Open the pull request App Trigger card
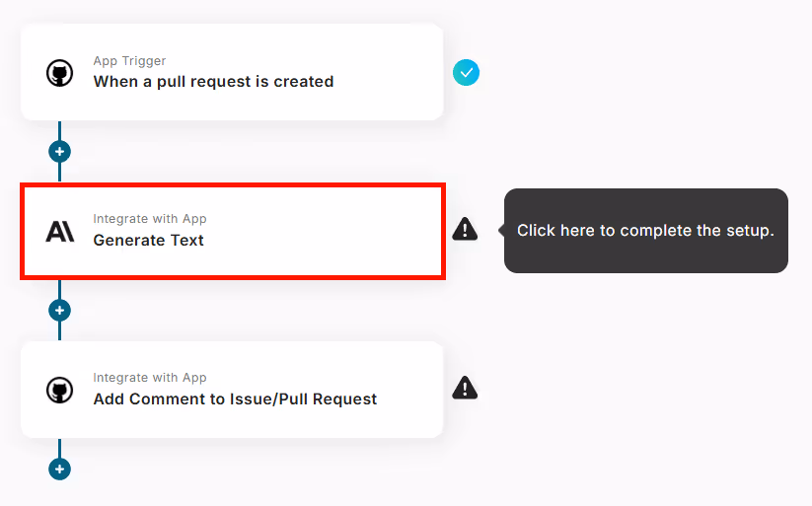Image resolution: width=812 pixels, height=506 pixels. coord(232,72)
